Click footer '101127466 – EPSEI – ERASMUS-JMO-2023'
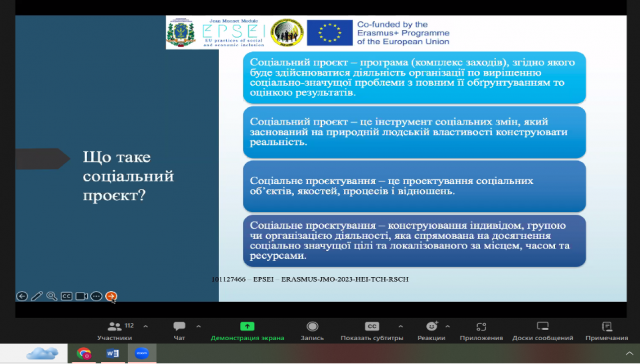The width and height of the screenshot is (640, 364). pyautogui.click(x=310, y=279)
